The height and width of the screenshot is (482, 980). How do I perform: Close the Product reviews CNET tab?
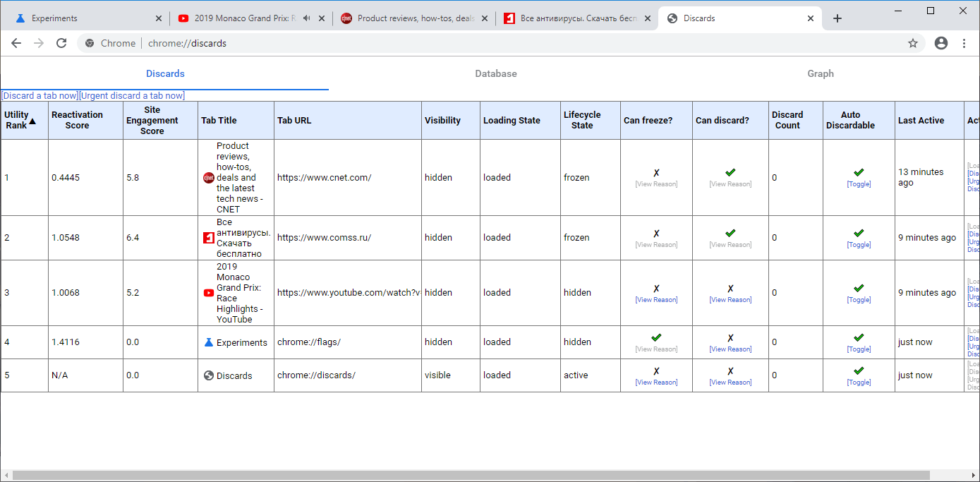click(484, 18)
